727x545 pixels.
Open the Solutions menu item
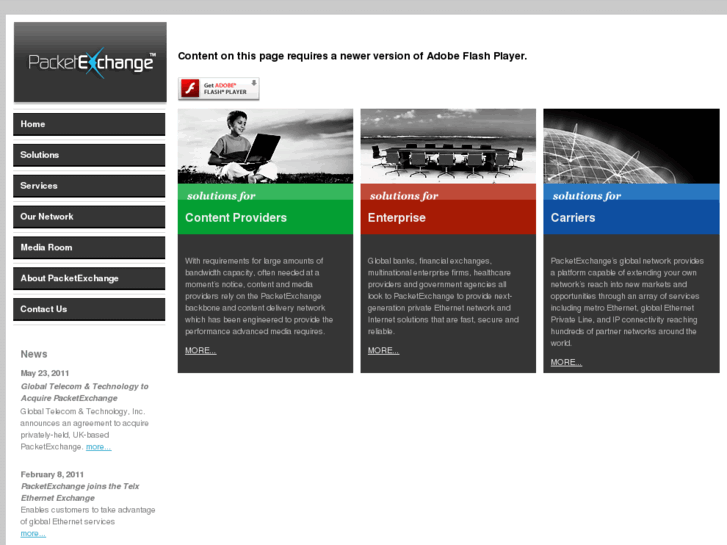89,155
